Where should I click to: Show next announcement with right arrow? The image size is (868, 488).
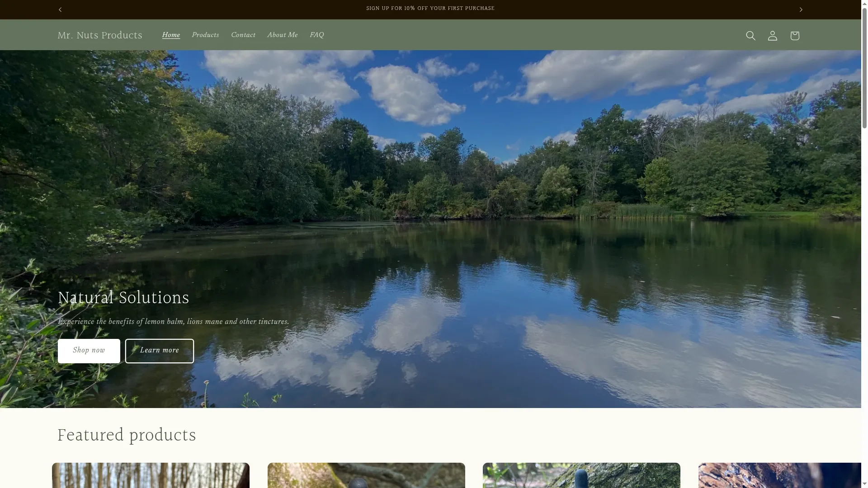[801, 9]
